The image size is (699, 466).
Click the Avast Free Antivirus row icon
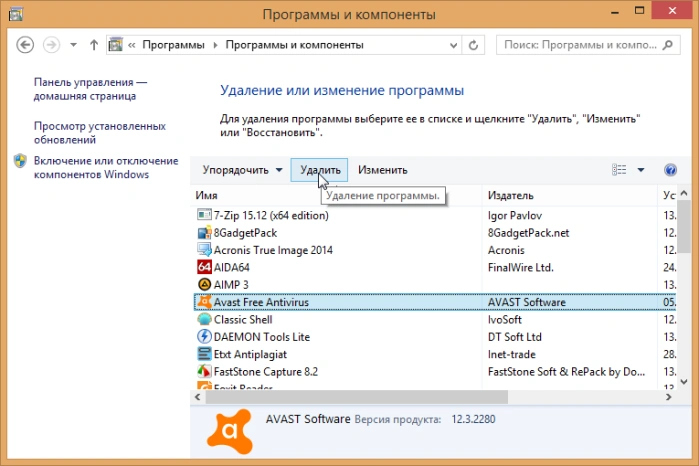point(204,302)
